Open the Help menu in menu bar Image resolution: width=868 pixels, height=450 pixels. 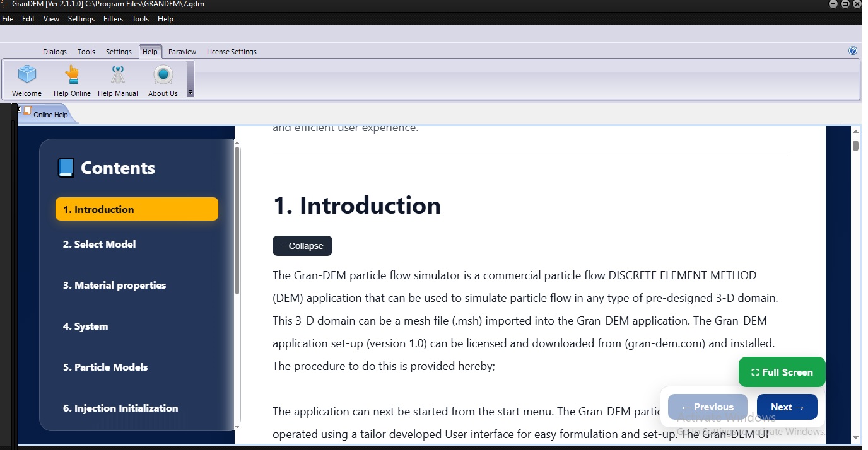tap(165, 19)
